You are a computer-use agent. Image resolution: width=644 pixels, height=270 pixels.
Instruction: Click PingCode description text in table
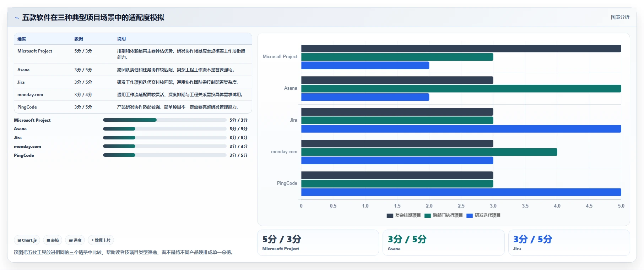click(x=179, y=107)
